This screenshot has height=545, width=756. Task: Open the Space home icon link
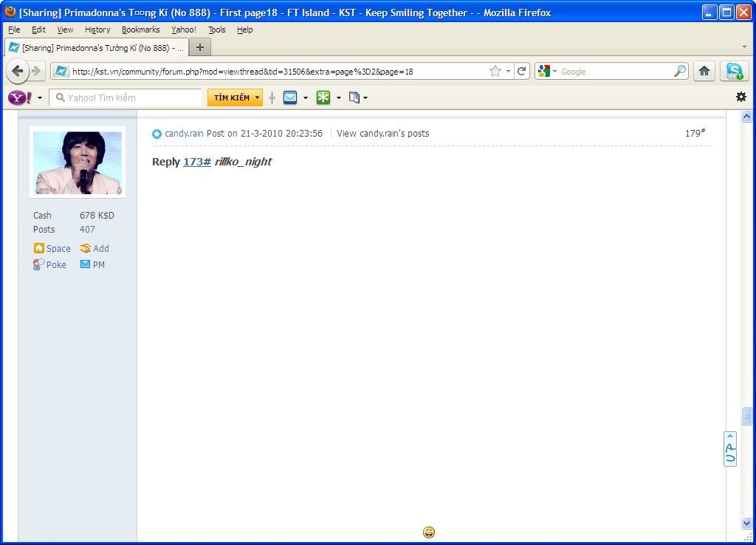point(38,248)
